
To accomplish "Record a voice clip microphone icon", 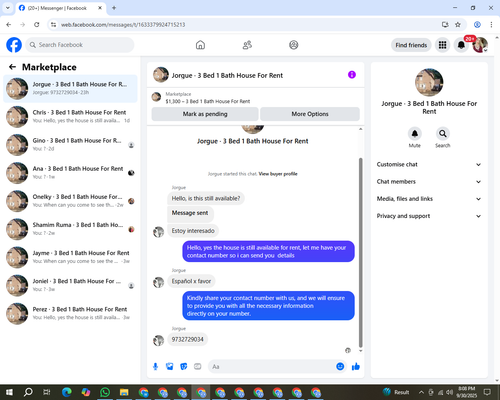I will (155, 367).
